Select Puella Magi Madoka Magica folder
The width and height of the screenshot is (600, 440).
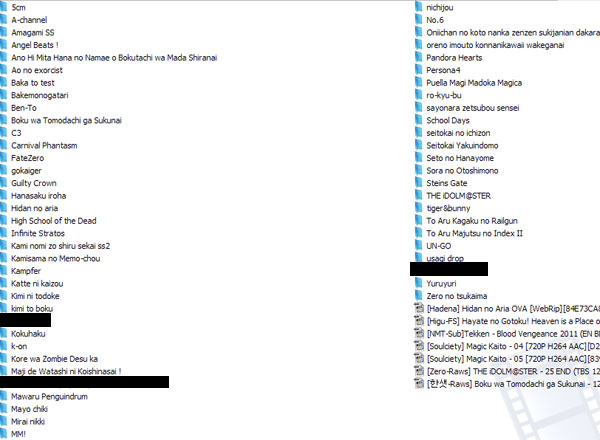474,83
